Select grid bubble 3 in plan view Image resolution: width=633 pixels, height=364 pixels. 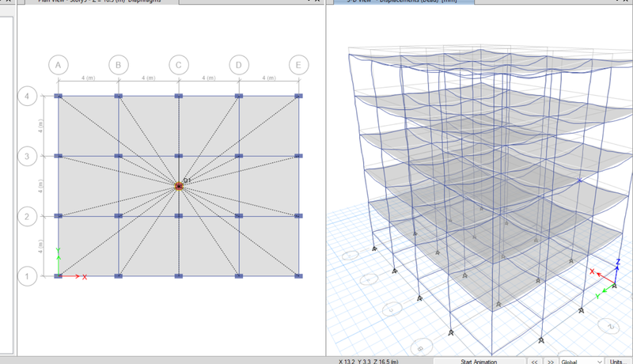(x=27, y=156)
